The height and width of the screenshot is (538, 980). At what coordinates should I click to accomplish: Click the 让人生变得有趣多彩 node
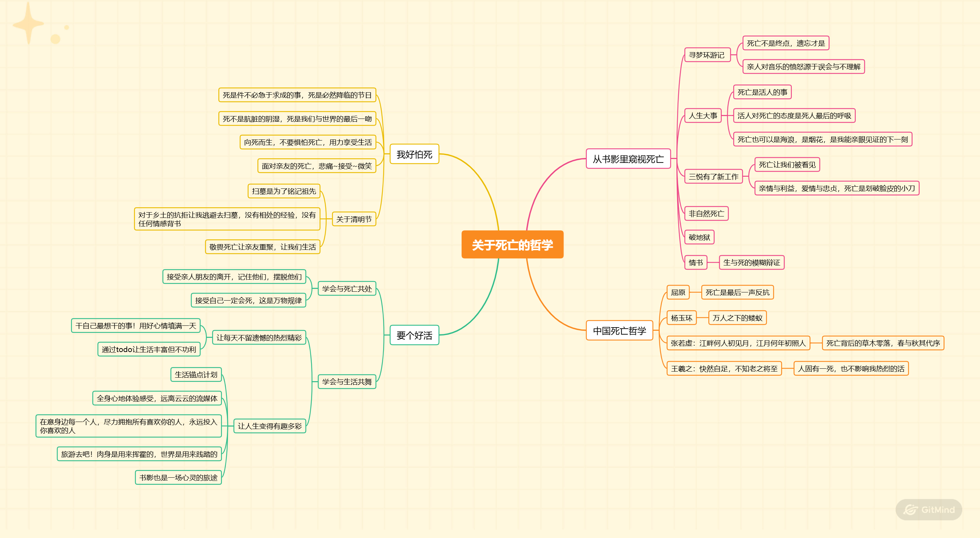point(269,426)
